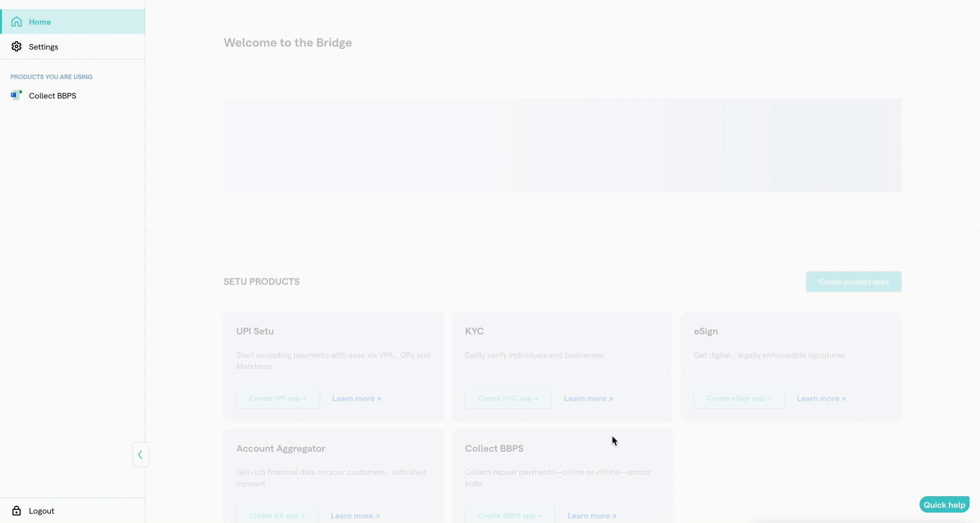The width and height of the screenshot is (980, 523).
Task: Open Learn more link for eSign
Action: point(821,398)
